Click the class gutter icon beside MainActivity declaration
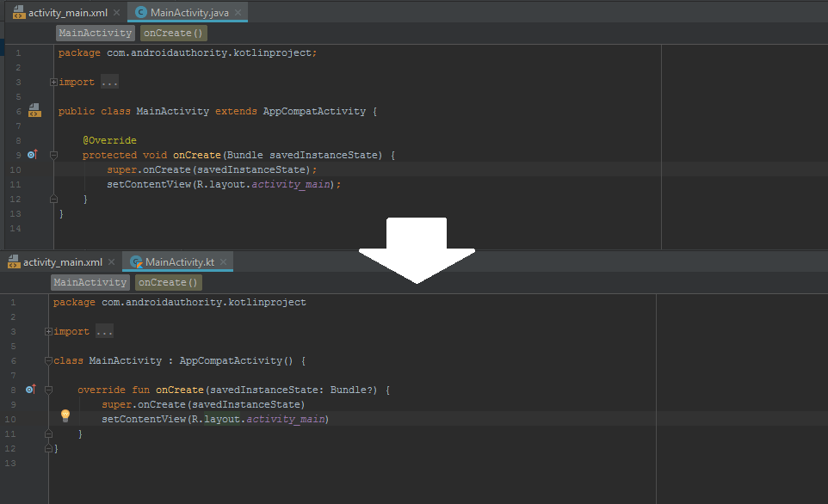Image resolution: width=828 pixels, height=504 pixels. tap(34, 110)
